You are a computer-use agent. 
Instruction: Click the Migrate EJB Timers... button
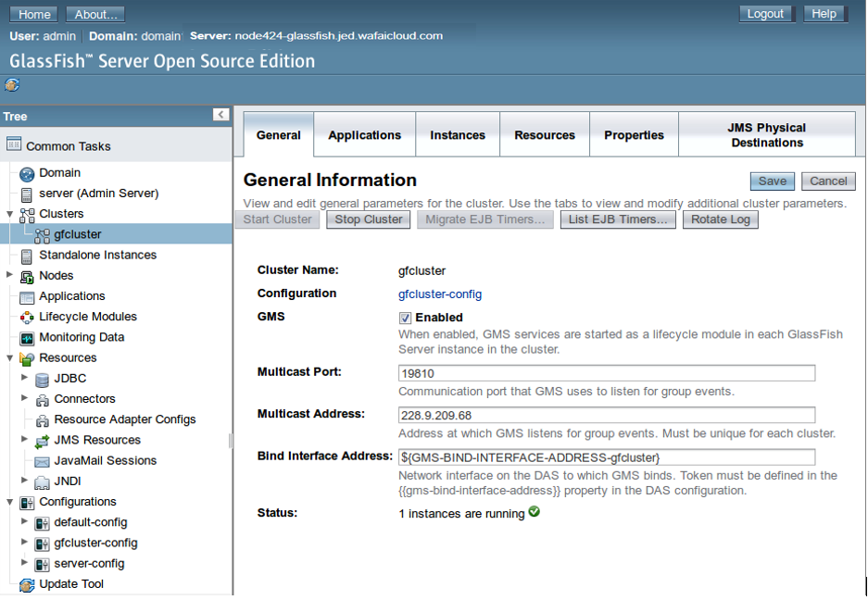484,219
